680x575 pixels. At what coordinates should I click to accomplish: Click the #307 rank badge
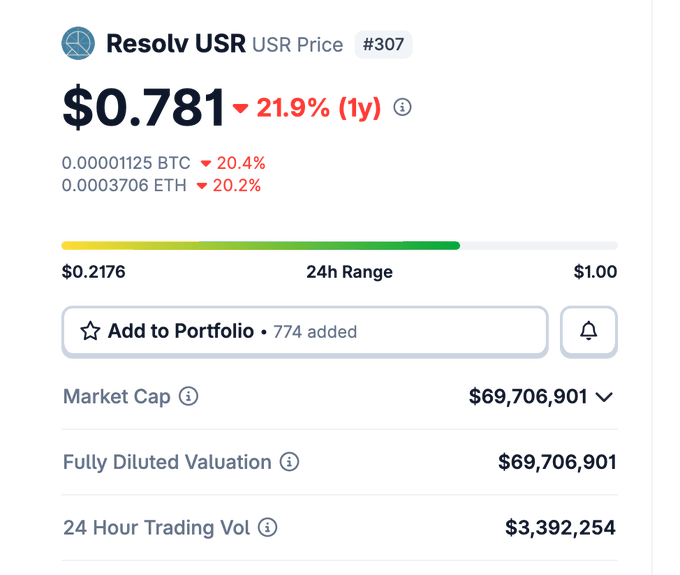383,45
